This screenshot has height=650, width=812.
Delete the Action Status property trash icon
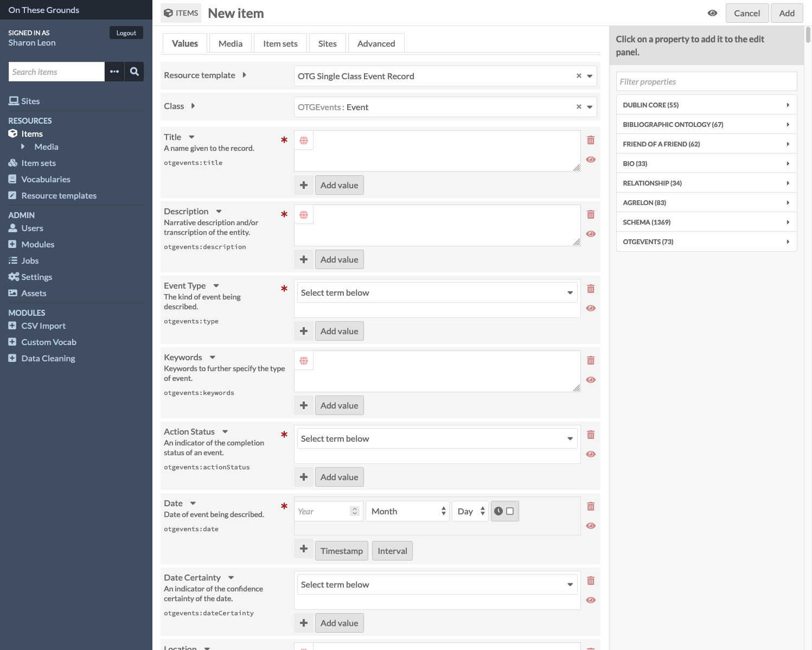tap(591, 435)
